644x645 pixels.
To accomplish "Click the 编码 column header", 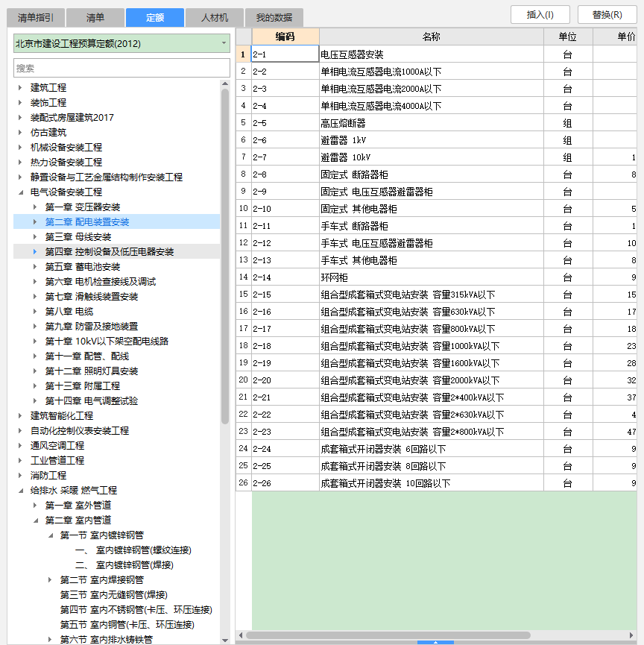I will click(285, 37).
